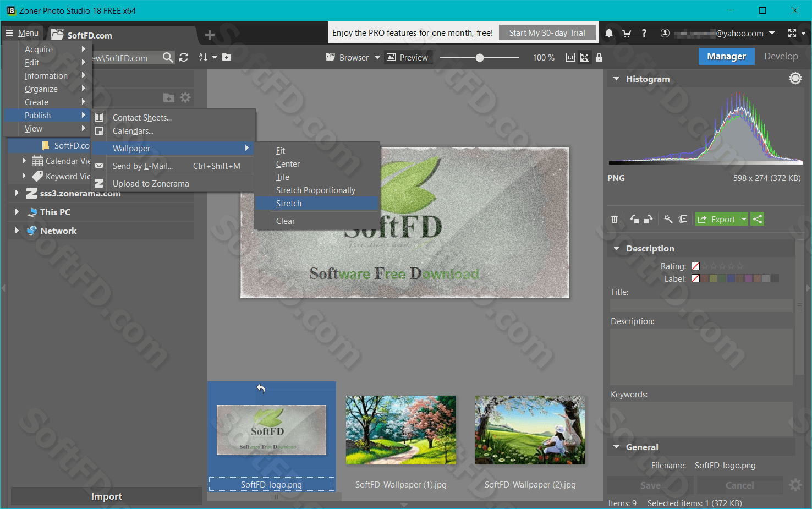Screen dimensions: 812x509
Task: Switch to Browser view mode
Action: coord(347,57)
